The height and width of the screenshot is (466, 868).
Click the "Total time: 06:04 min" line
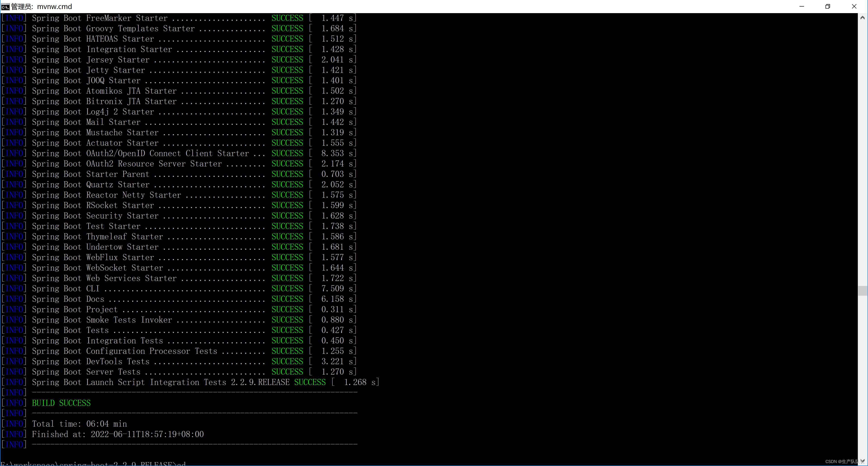coord(80,424)
